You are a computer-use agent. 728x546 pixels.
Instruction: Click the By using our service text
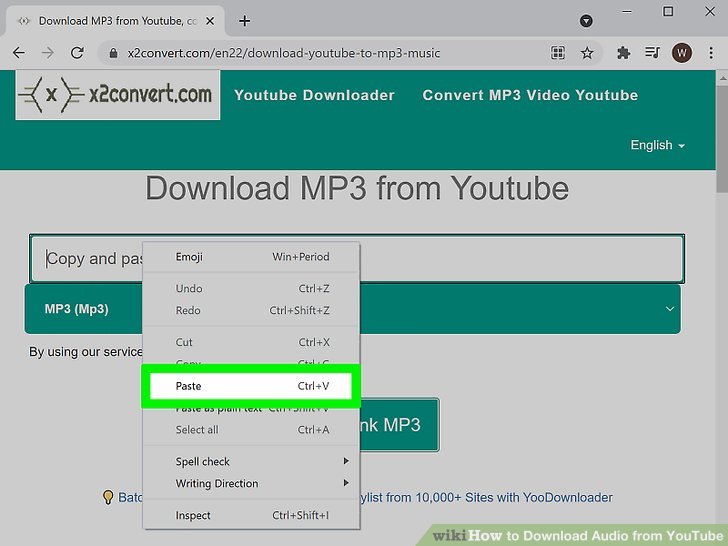[x=86, y=352]
